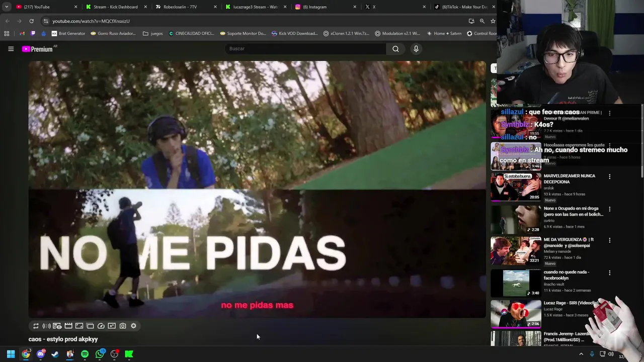Screen dimensions: 644x362
Task: Toggle the hide-controls eye icon
Action: [57, 326]
